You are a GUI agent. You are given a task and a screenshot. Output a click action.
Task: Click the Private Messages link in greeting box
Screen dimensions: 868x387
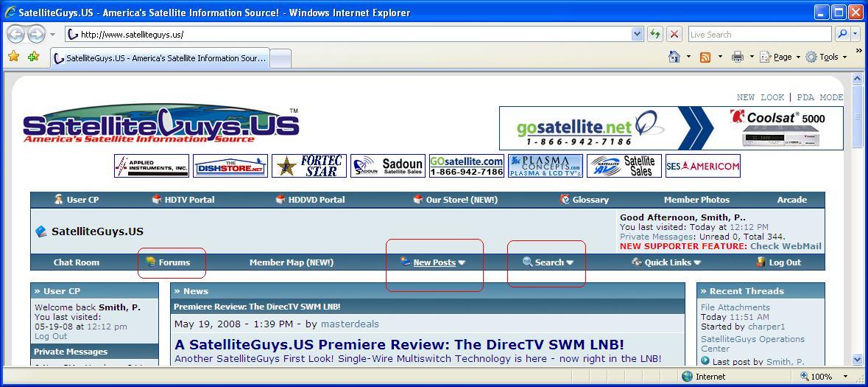[x=656, y=237]
